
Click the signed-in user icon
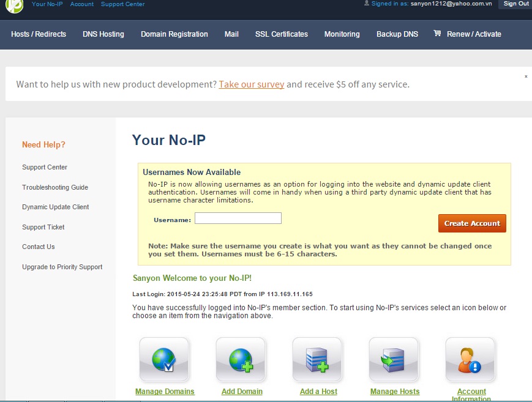tap(367, 3)
